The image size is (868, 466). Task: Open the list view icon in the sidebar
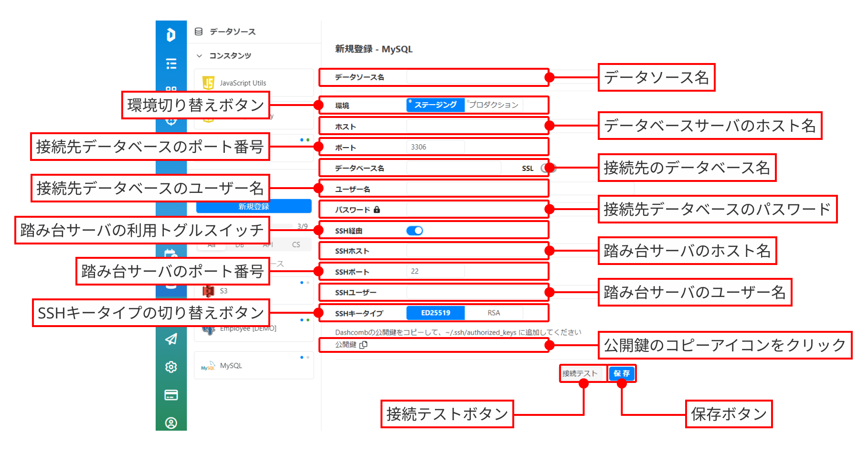(171, 64)
